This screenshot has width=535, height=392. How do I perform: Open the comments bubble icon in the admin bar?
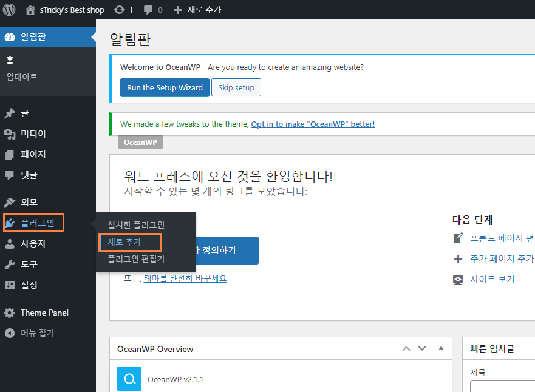148,10
